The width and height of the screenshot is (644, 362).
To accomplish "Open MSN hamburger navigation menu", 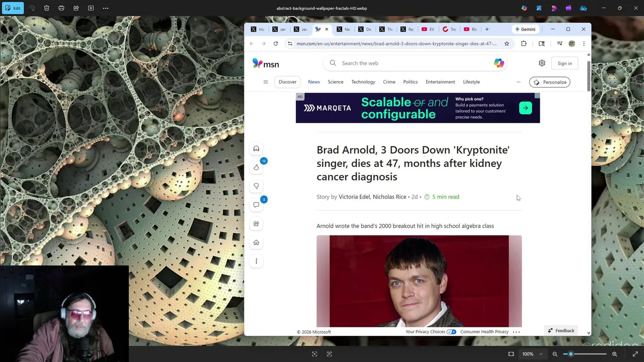I will point(266,82).
